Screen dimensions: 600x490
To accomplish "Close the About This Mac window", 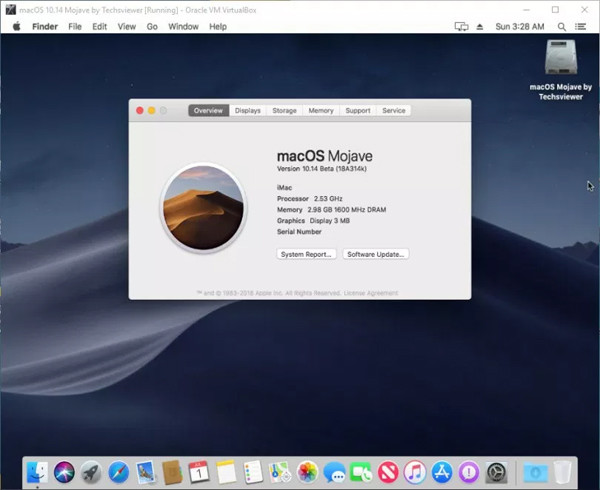I will pos(140,111).
